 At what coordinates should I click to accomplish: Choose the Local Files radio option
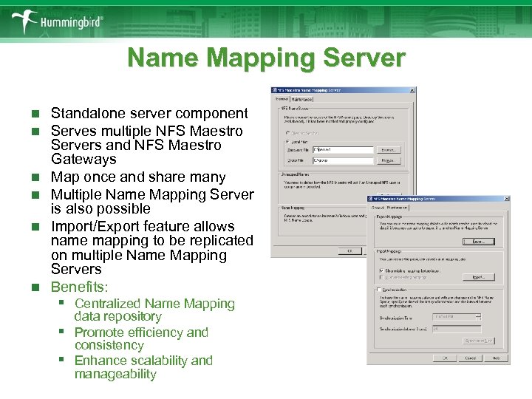pyautogui.click(x=287, y=142)
